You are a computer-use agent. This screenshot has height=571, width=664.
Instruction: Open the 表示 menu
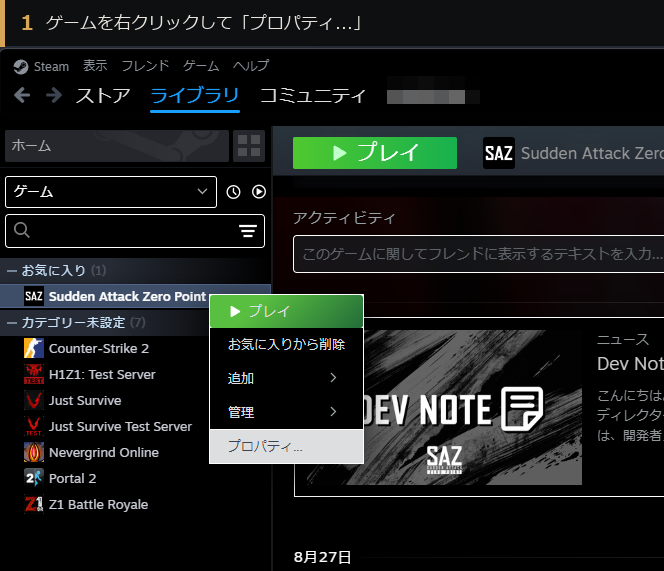pos(95,66)
